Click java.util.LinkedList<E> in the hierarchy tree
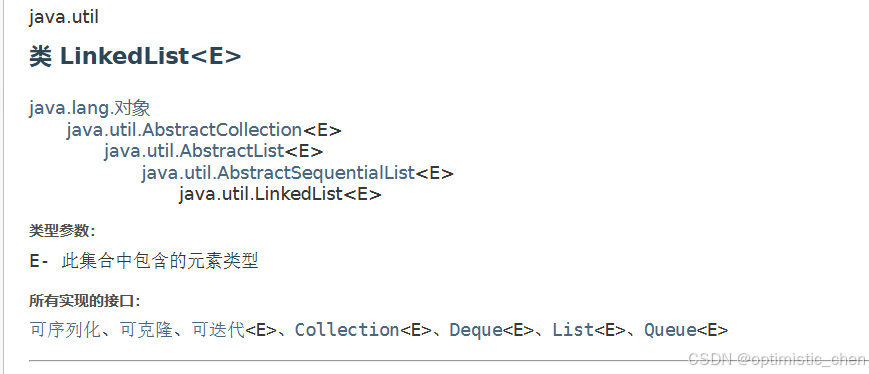 click(x=280, y=194)
